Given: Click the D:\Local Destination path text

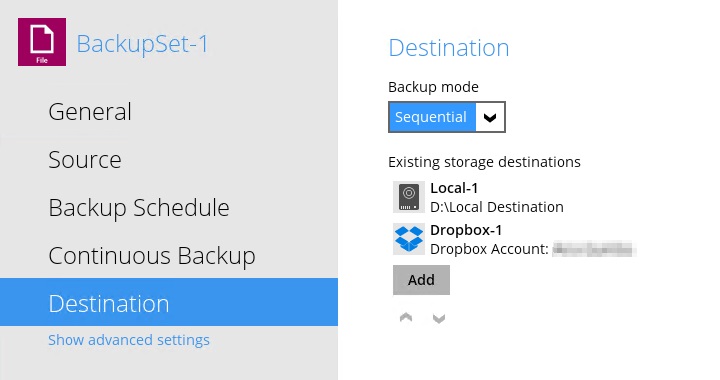Looking at the screenshot, I should 497,207.
